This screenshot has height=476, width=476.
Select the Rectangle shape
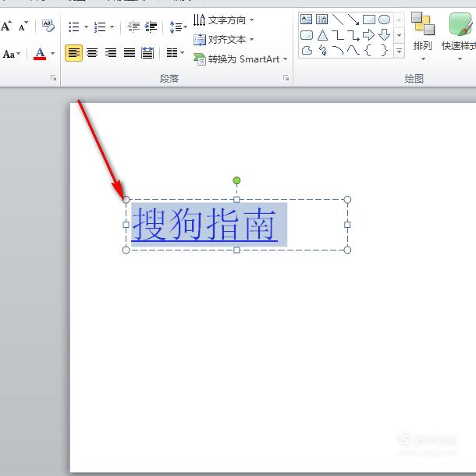coord(369,20)
